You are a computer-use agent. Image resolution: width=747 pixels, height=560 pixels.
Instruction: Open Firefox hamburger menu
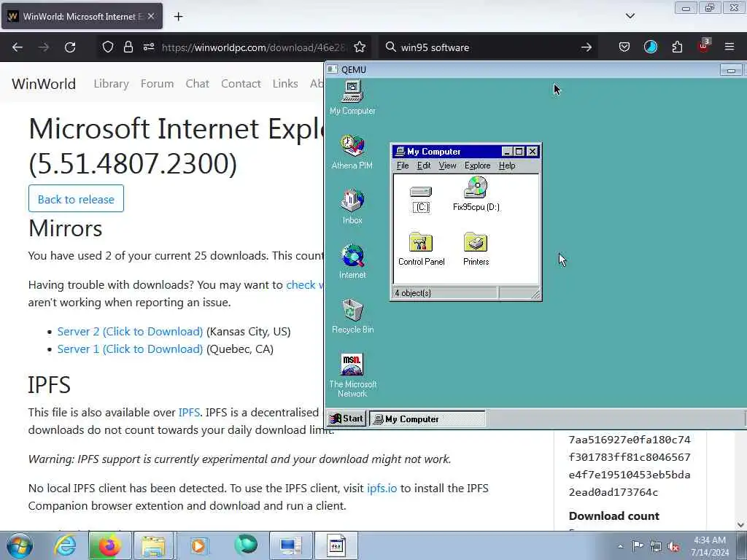(x=729, y=47)
